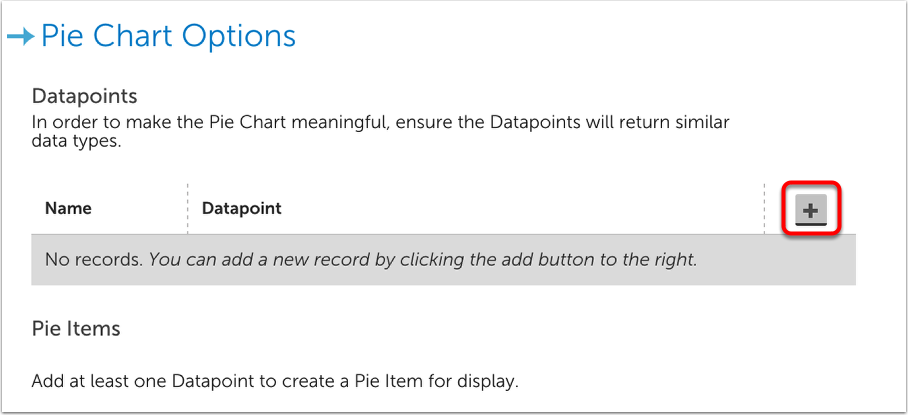This screenshot has width=908, height=415.
Task: Select the empty No records table row
Action: pos(443,260)
